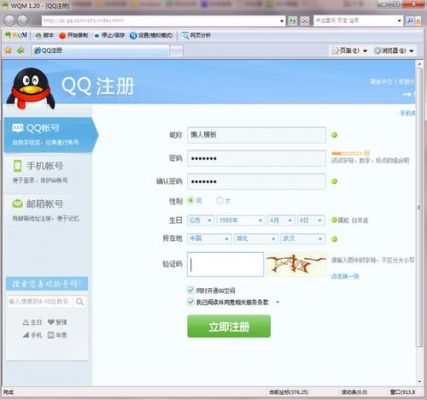Open the country dropdown showing 中国
427x400 pixels.
pyautogui.click(x=209, y=239)
